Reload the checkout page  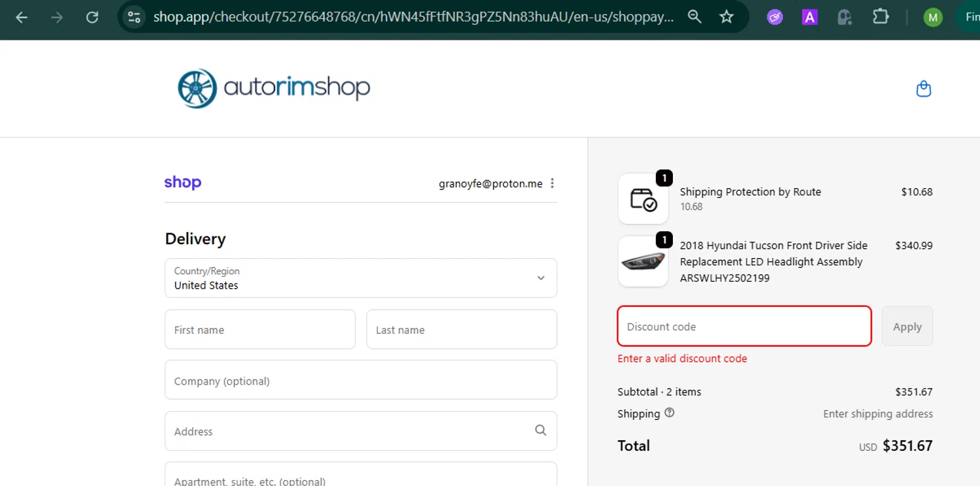(92, 17)
